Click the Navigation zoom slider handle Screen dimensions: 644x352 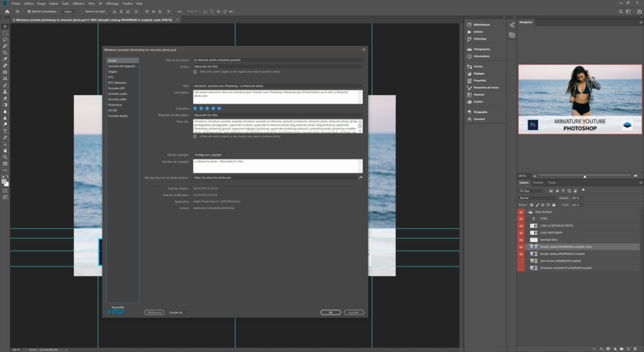(x=584, y=177)
